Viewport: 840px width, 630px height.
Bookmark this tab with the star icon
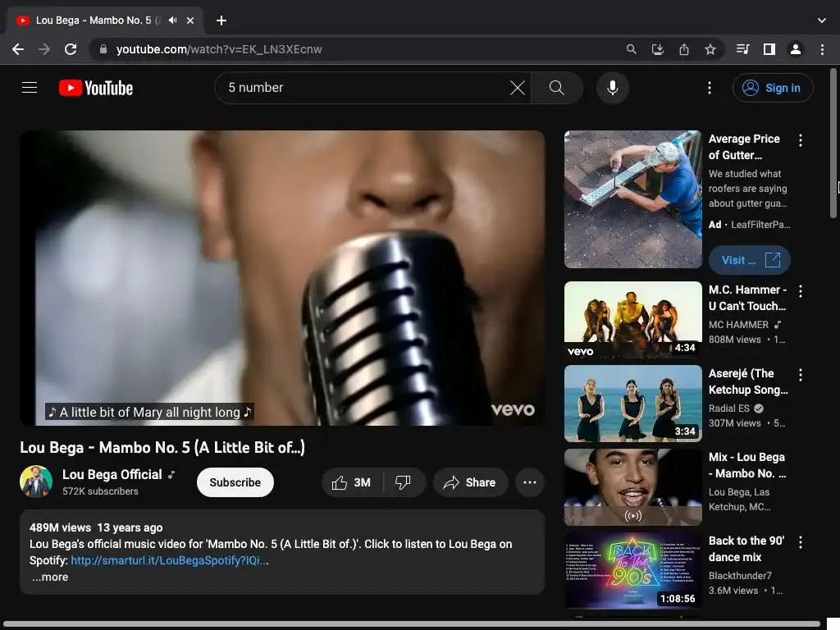pos(710,49)
